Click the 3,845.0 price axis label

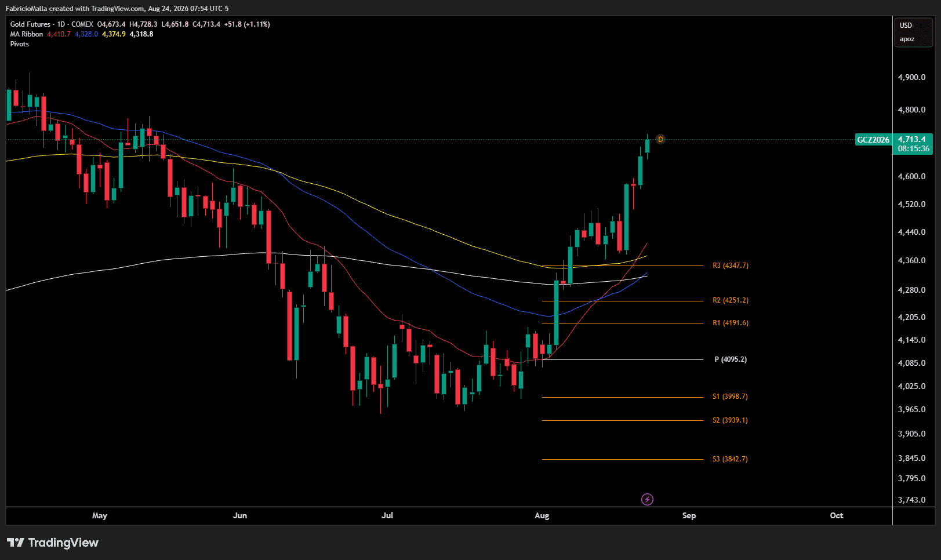click(x=912, y=458)
